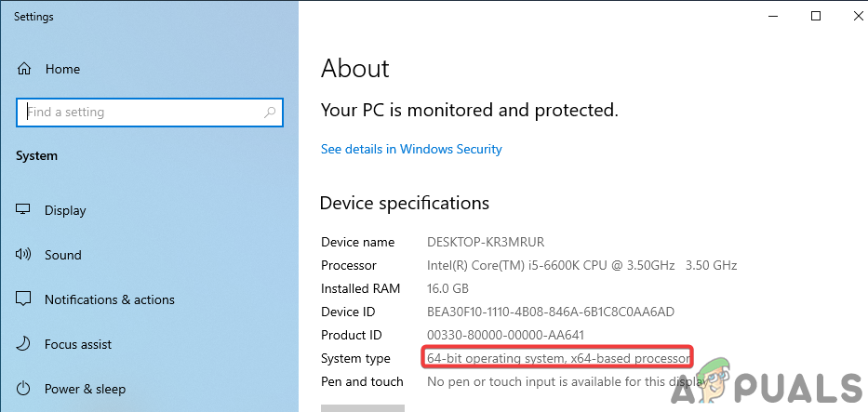
Task: Click the Settings window title text
Action: [33, 17]
